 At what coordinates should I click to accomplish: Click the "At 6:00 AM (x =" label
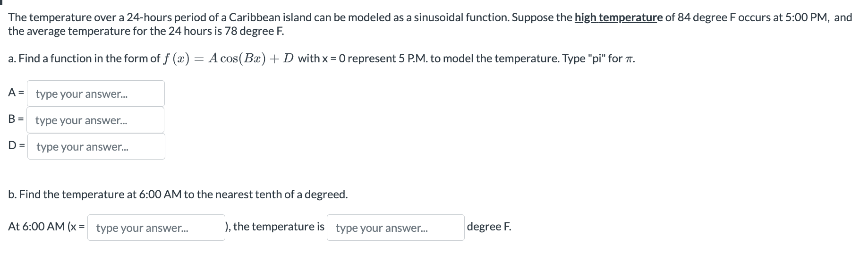tap(46, 227)
